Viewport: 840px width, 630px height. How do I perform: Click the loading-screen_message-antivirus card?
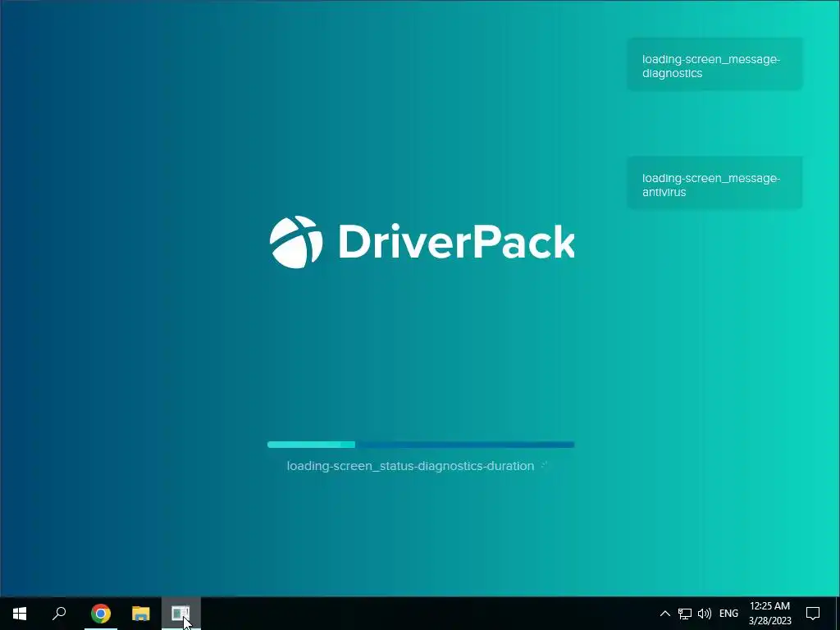714,183
